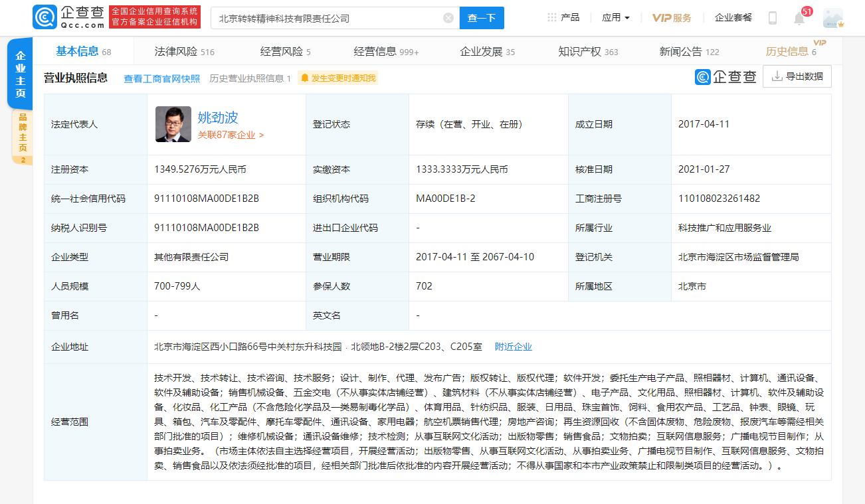
Task: Open the notification bell with 51 badge
Action: click(x=800, y=18)
